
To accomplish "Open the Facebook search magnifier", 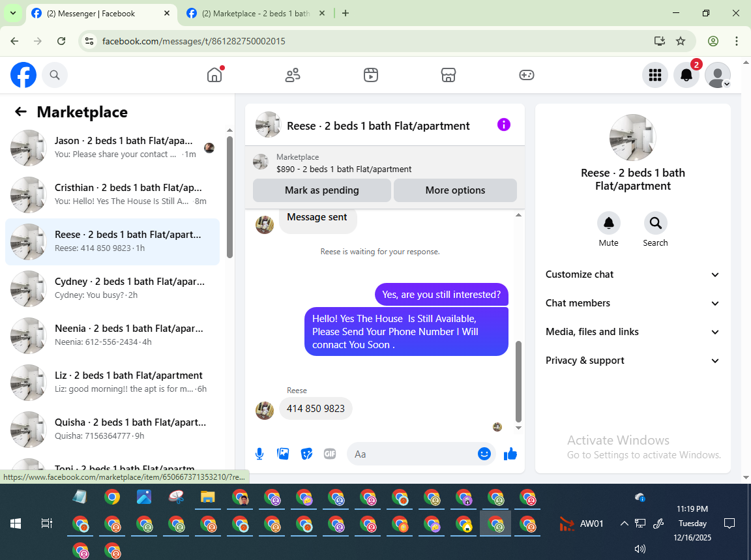I will (55, 75).
